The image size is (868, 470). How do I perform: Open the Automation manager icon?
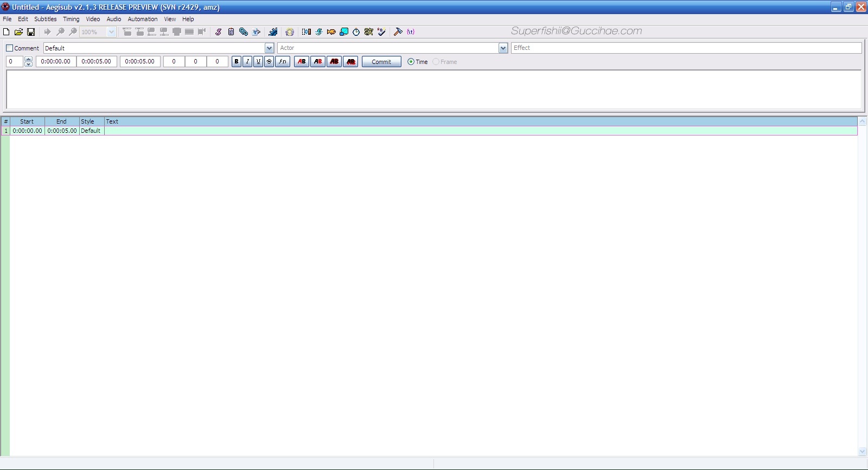click(273, 32)
